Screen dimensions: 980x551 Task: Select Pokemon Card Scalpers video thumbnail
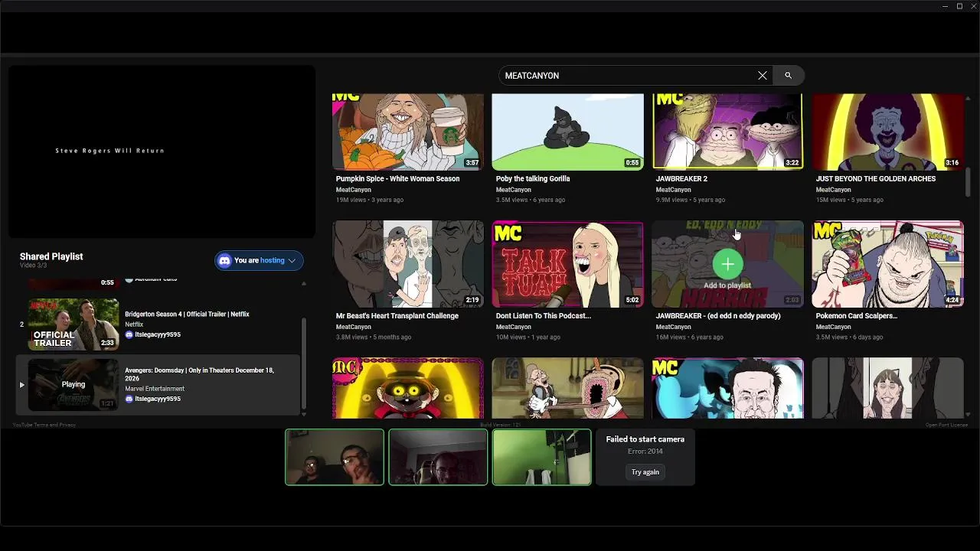tap(888, 264)
